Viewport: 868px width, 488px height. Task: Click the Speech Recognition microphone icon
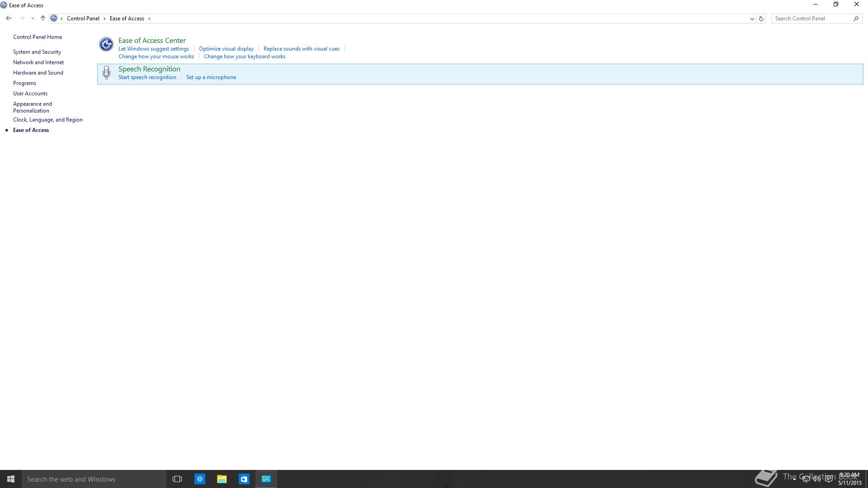tap(106, 73)
